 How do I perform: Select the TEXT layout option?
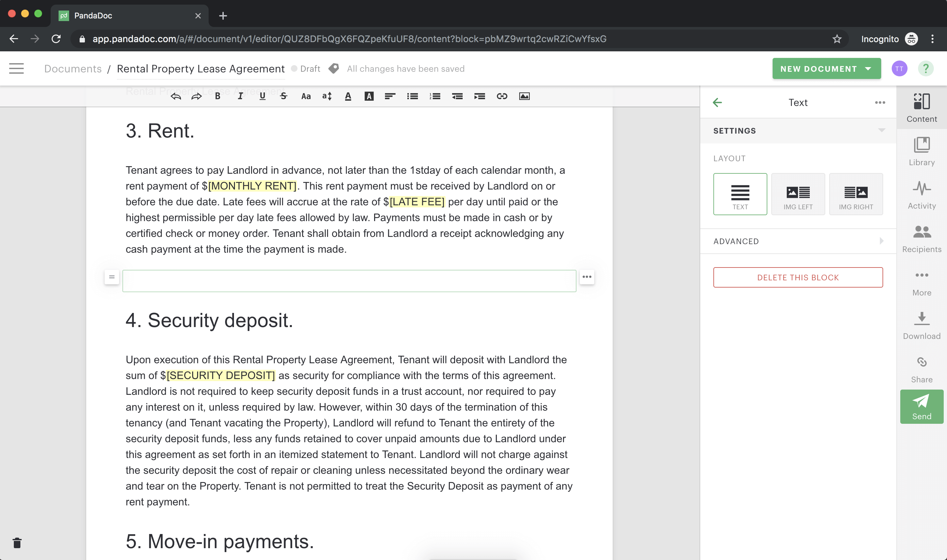point(740,194)
